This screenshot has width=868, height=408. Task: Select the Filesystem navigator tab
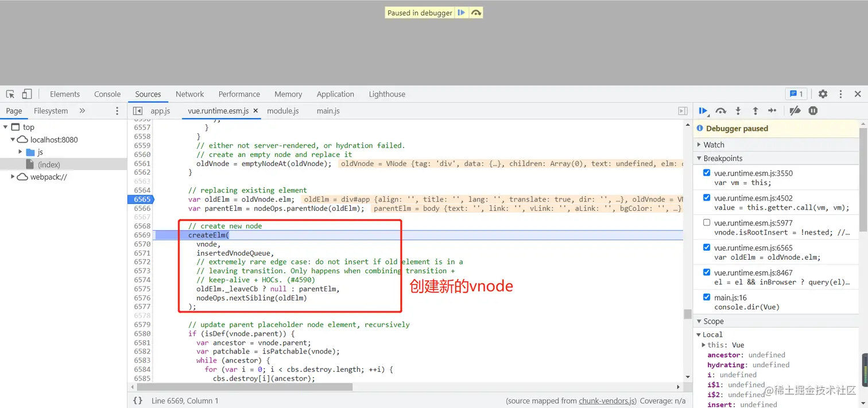tap(51, 111)
